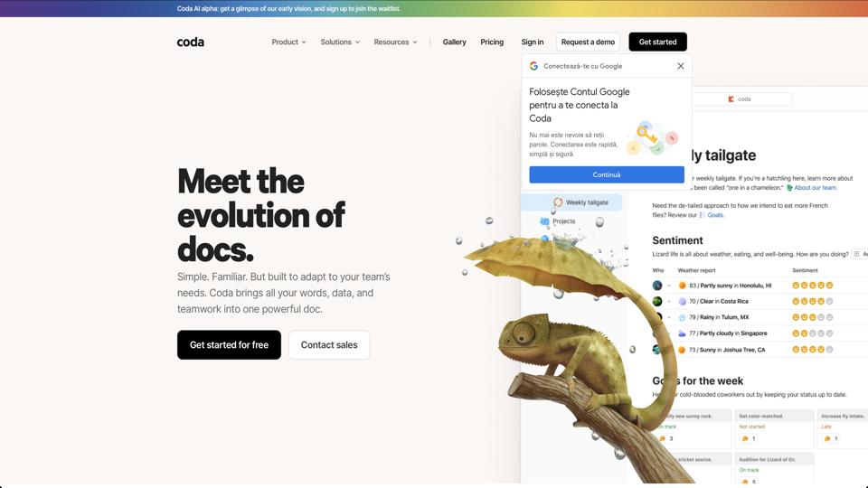Click the Sunny in Joshua Tree icon

[x=683, y=350]
